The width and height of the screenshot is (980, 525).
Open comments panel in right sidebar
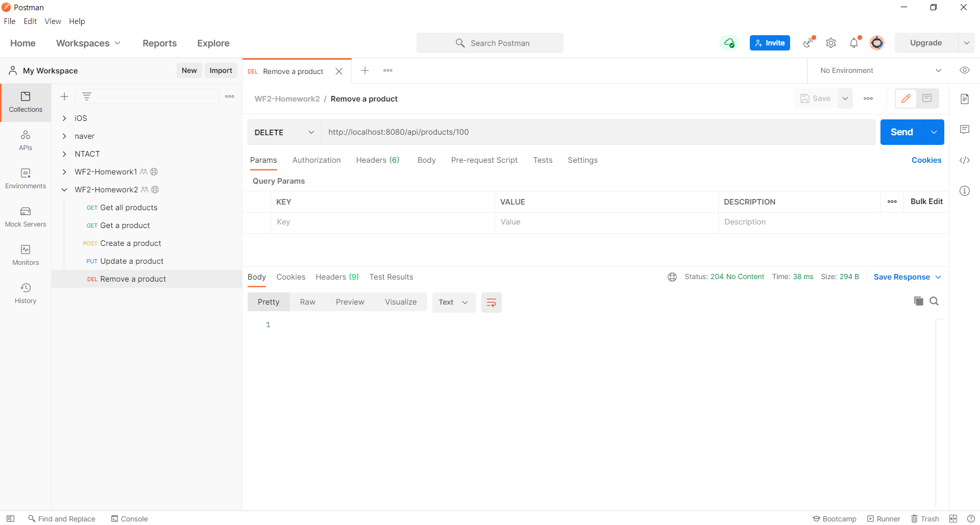click(965, 130)
